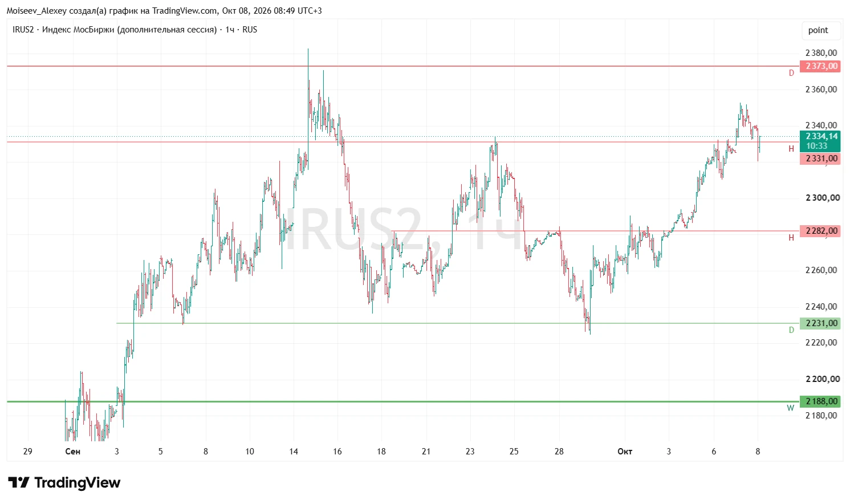Click the 2 200,00 price scale value
The width and height of the screenshot is (850, 504).
click(x=822, y=379)
